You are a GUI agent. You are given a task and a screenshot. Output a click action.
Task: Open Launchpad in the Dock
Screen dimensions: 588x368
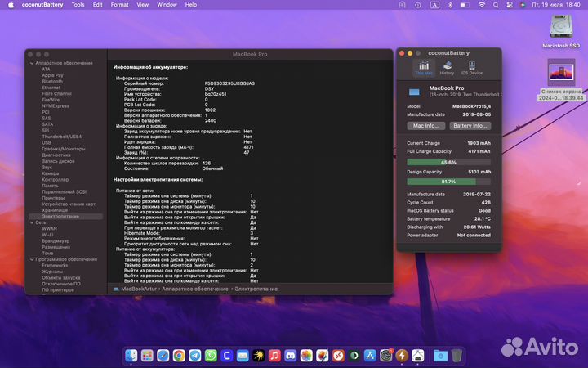click(147, 355)
